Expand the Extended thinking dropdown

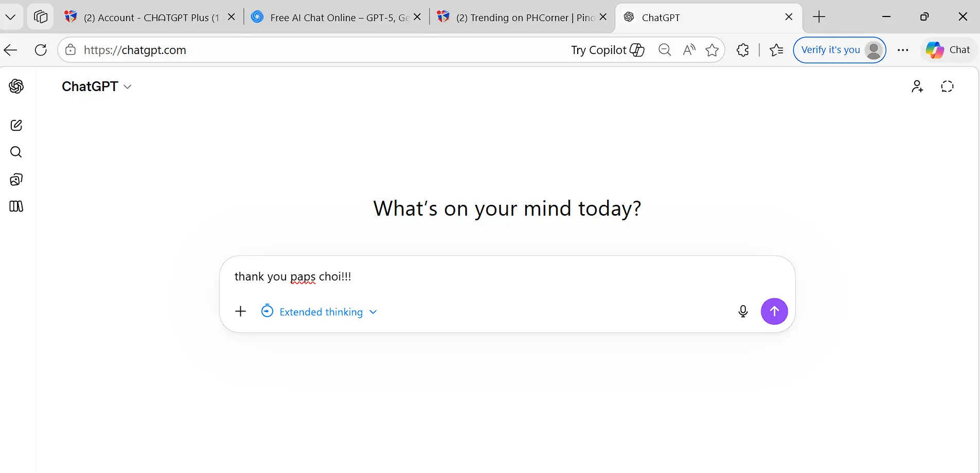(x=319, y=311)
